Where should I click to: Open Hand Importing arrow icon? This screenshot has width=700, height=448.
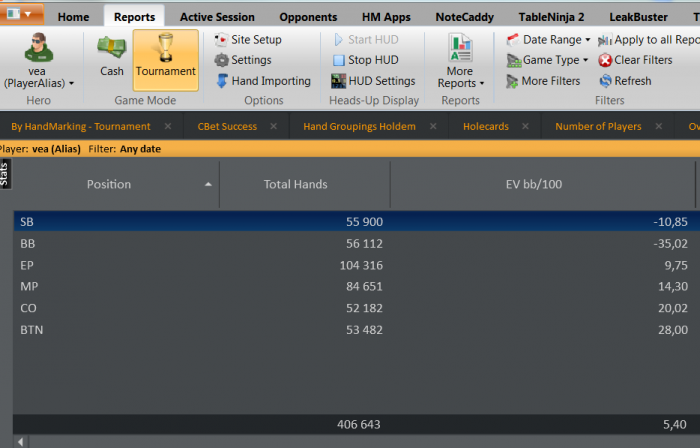[x=222, y=81]
